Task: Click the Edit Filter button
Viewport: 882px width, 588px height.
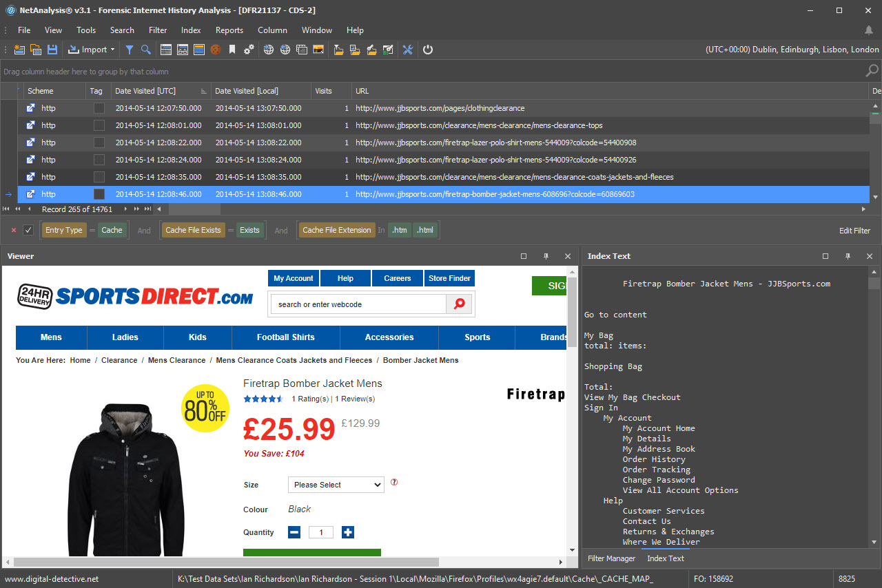Action: 854,231
